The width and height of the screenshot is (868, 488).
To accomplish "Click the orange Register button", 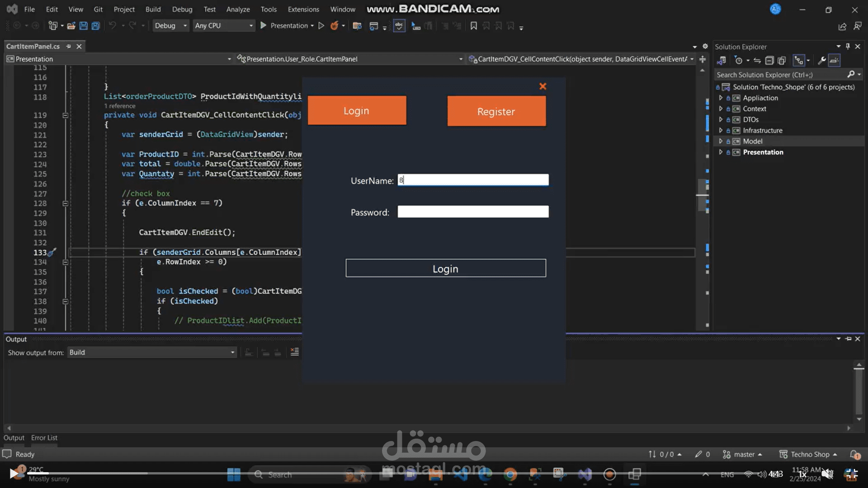I will coord(496,111).
